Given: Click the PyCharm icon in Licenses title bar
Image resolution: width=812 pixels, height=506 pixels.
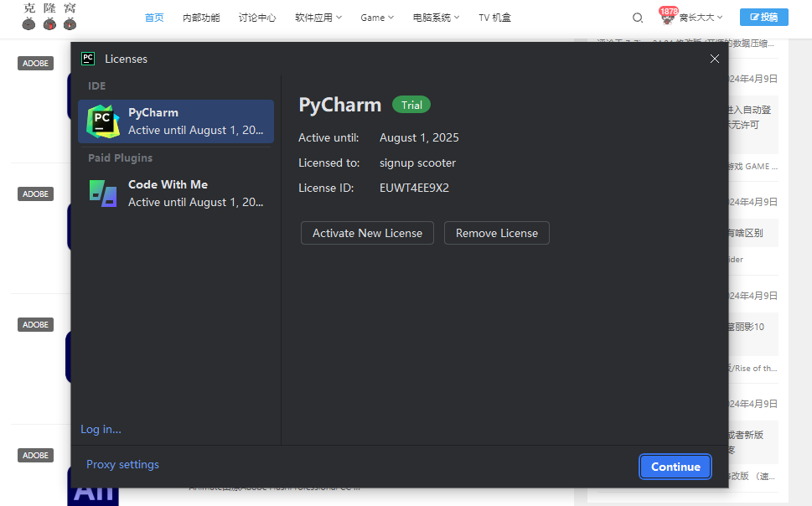Looking at the screenshot, I should 88,59.
